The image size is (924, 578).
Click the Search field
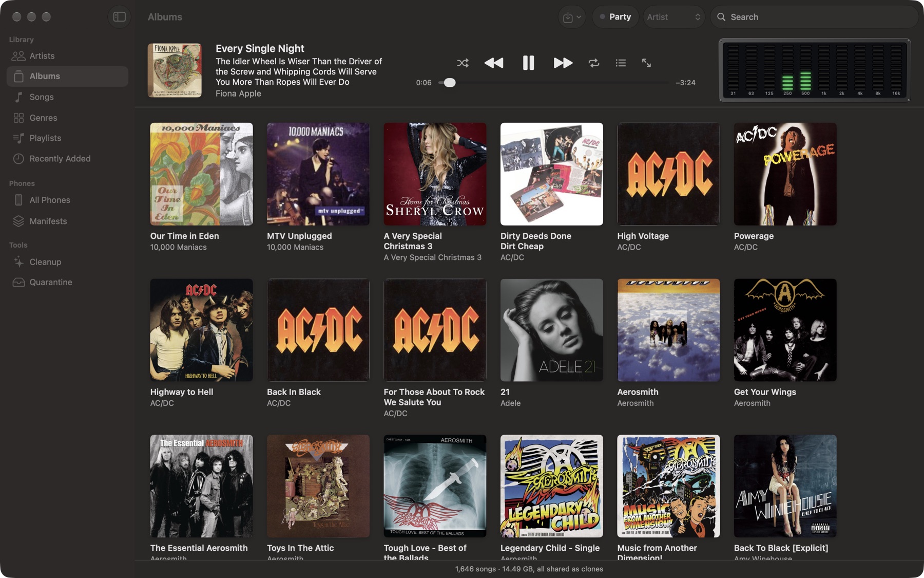pyautogui.click(x=814, y=17)
